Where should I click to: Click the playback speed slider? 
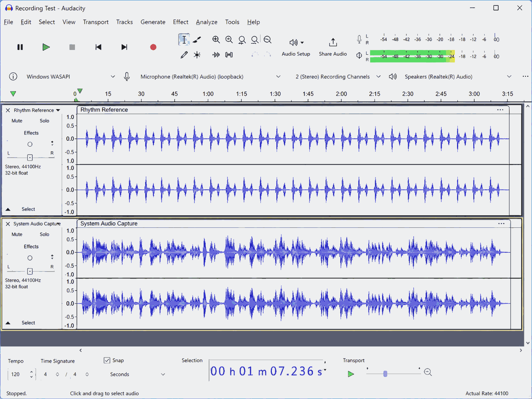[393, 374]
